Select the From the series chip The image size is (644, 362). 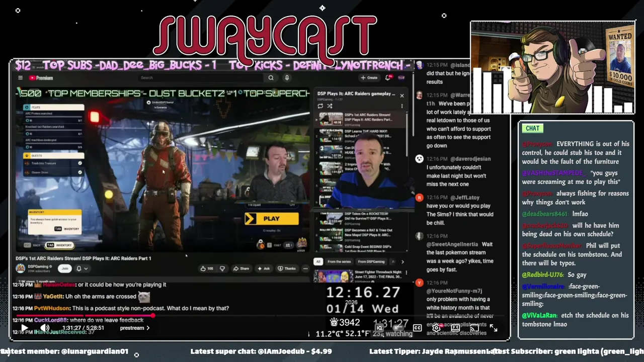tap(339, 261)
